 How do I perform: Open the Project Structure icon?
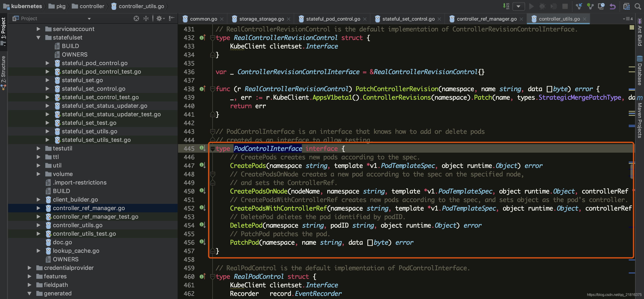627,6
